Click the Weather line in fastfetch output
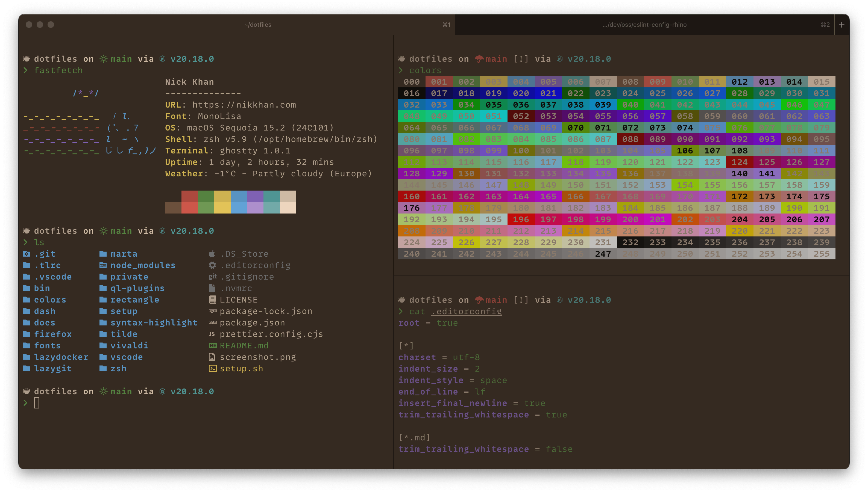 coord(268,174)
